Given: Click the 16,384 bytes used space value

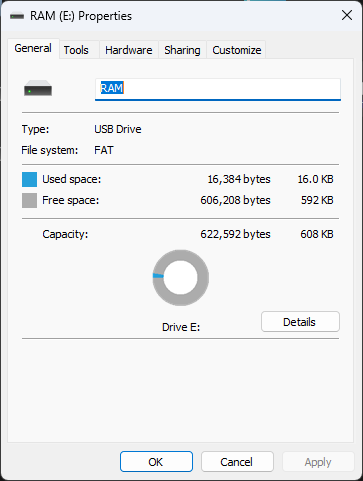Looking at the screenshot, I should [239, 179].
